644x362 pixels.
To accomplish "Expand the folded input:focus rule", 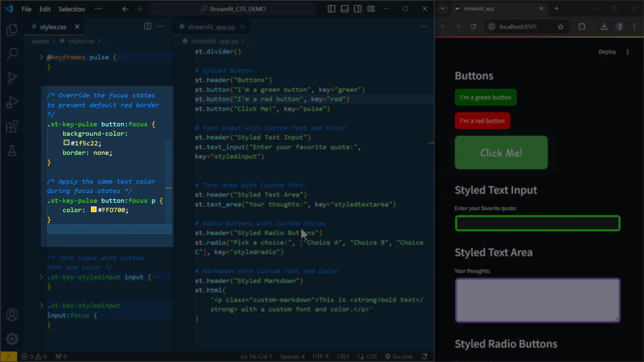I will coord(41,306).
